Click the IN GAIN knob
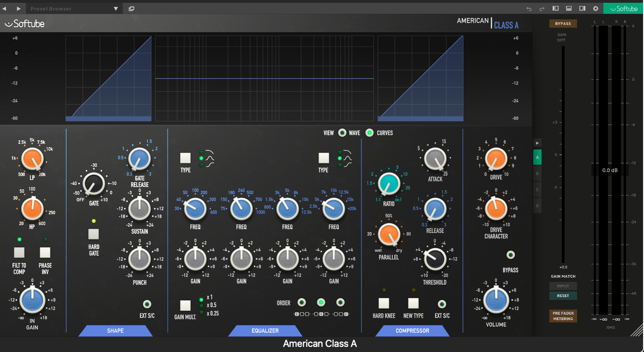 (32, 299)
